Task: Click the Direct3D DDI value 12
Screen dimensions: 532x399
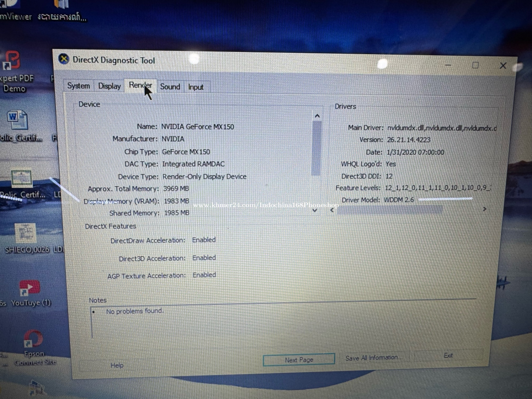Action: pos(389,176)
